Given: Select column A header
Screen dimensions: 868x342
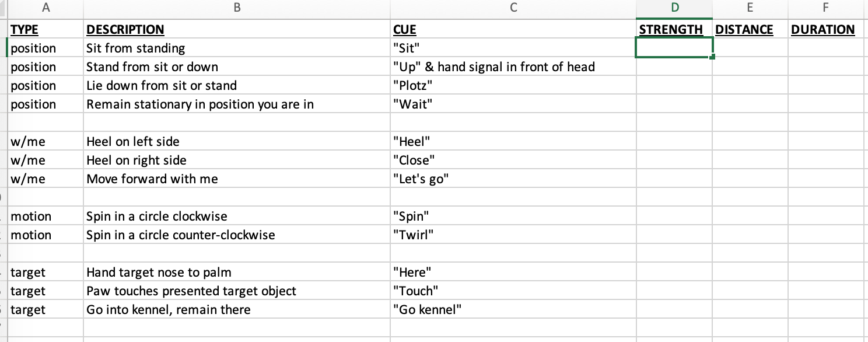Looking at the screenshot, I should tap(45, 8).
